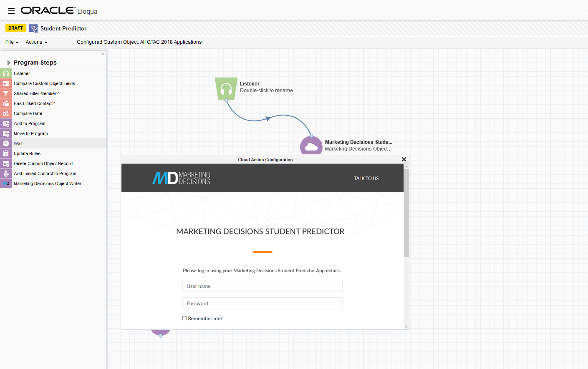This screenshot has height=369, width=588.
Task: Click Move to Program step label
Action: (31, 133)
